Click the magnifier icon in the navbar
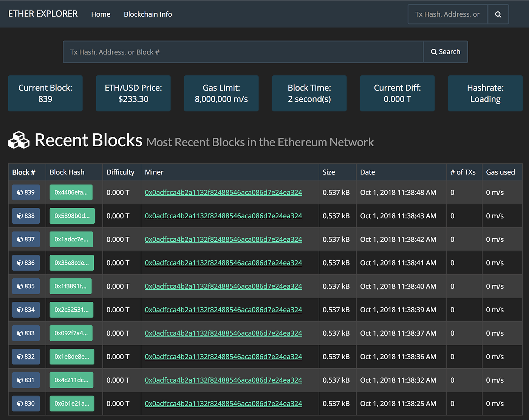 pos(498,14)
